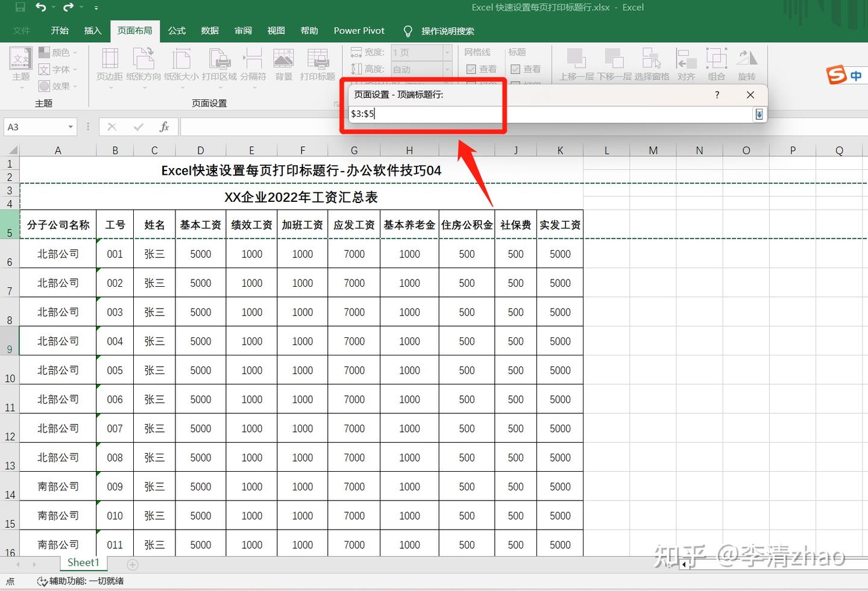Click the add new sheet plus button
Image resolution: width=868 pixels, height=591 pixels.
[133, 564]
